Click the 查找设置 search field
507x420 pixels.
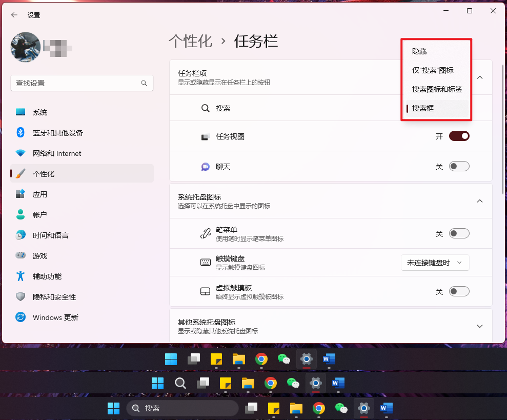click(82, 83)
